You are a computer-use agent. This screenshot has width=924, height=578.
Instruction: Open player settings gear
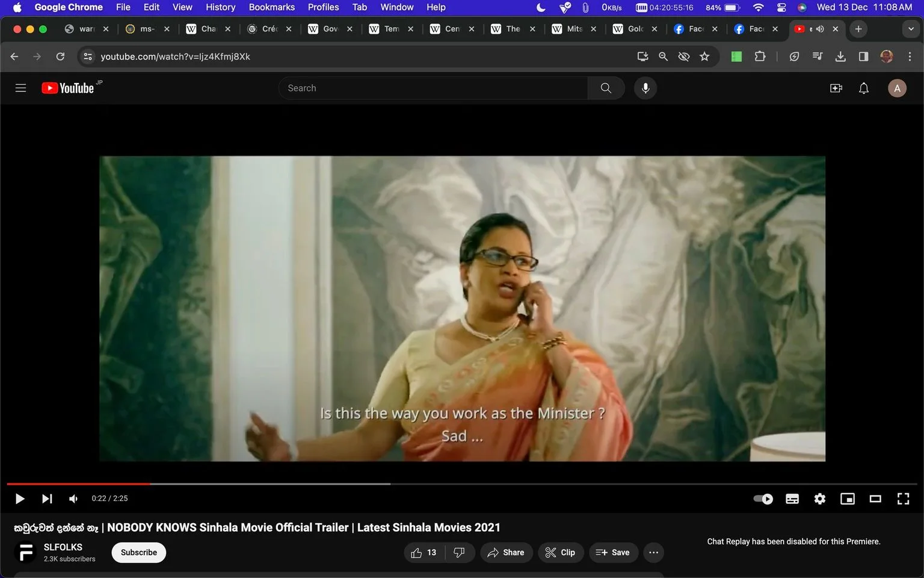(820, 499)
